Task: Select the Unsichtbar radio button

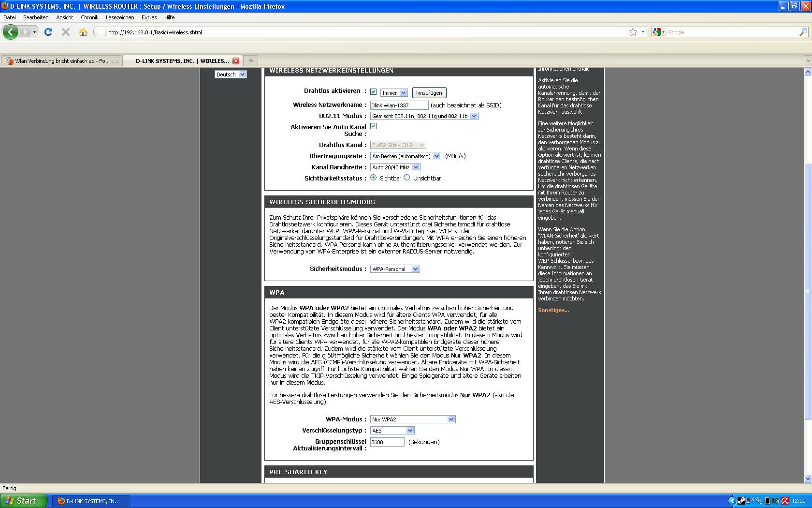Action: 407,178
